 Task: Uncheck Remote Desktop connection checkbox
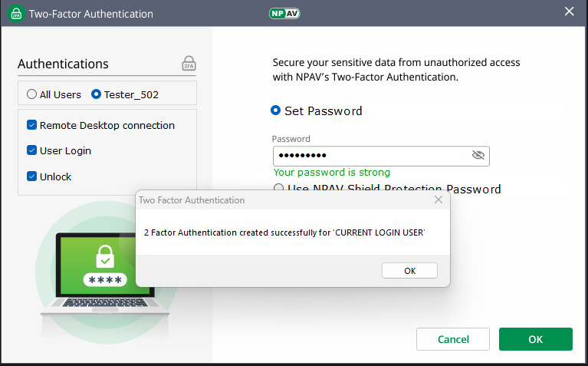pos(31,125)
